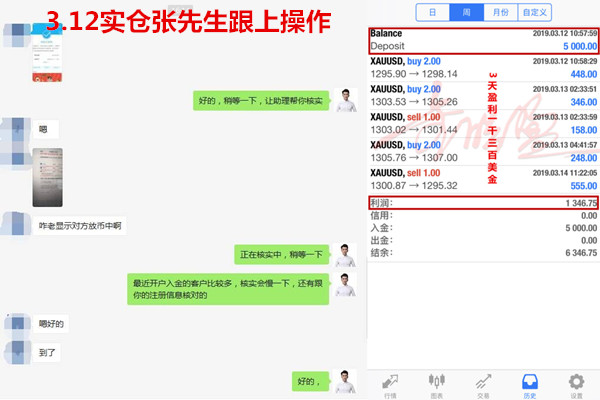This screenshot has height=400, width=600.
Task: Click the 利润 1 346.75 profit row
Action: (484, 203)
